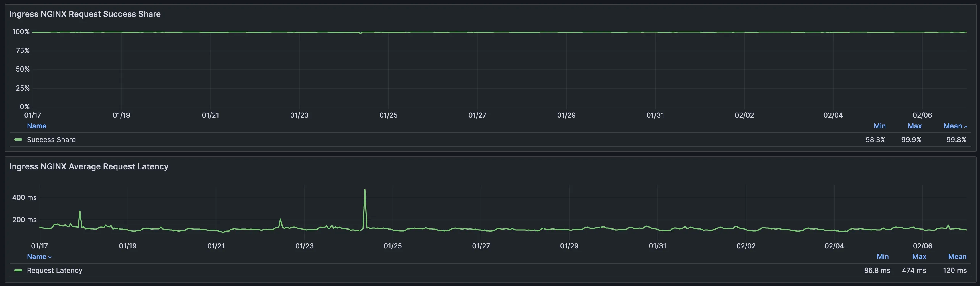The width and height of the screenshot is (980, 286).
Task: Sort Request Latency legend by Name
Action: (39, 257)
